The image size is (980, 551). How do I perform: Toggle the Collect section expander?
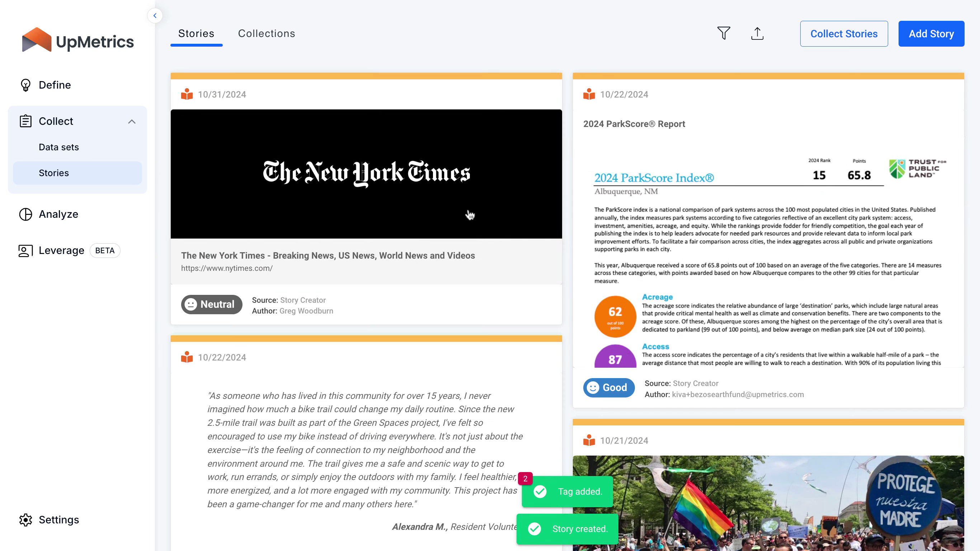click(x=132, y=121)
